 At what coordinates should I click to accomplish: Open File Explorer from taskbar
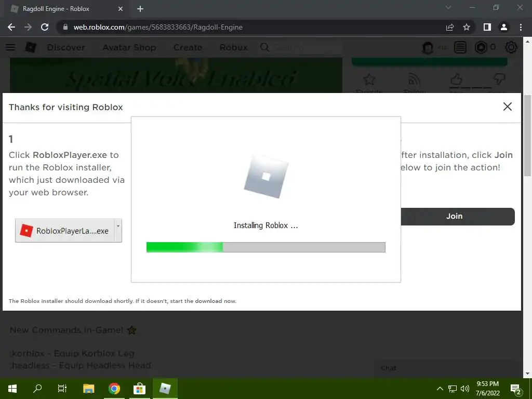click(x=88, y=389)
